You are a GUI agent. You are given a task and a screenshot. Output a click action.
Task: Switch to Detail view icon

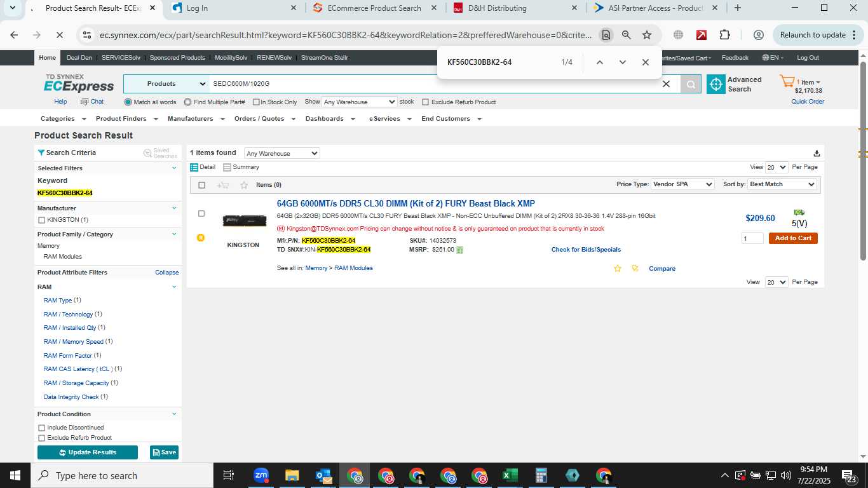click(x=194, y=167)
